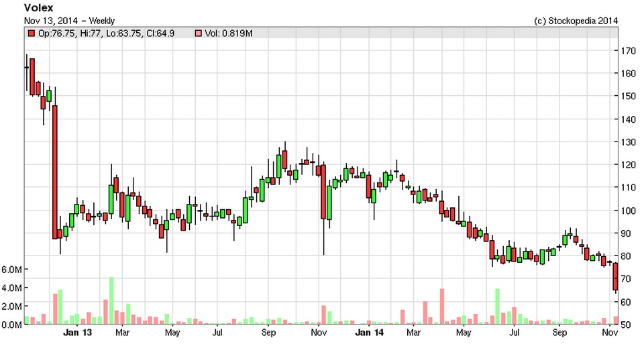Click the tall pink volume bar in April 2014
644x344 pixels.
442,306
